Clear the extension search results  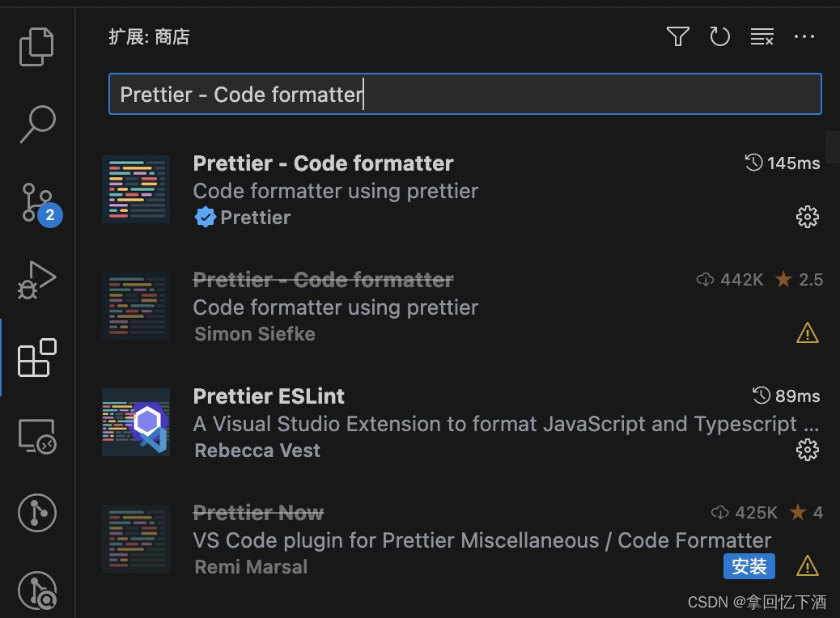(762, 36)
